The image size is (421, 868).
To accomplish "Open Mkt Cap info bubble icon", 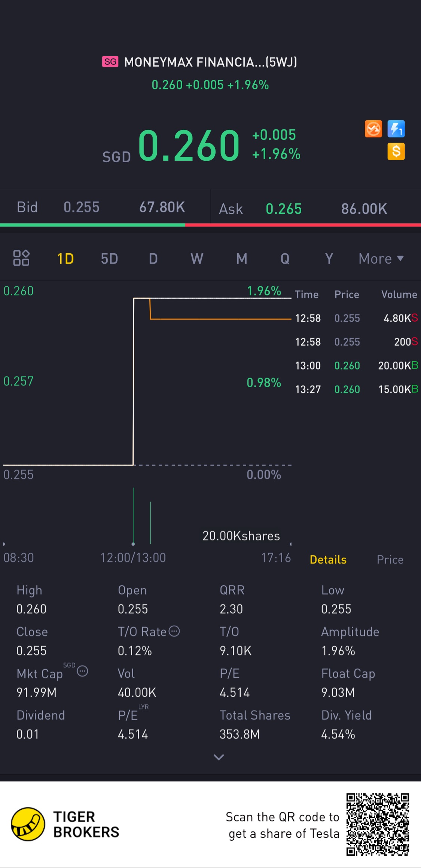I will [82, 671].
